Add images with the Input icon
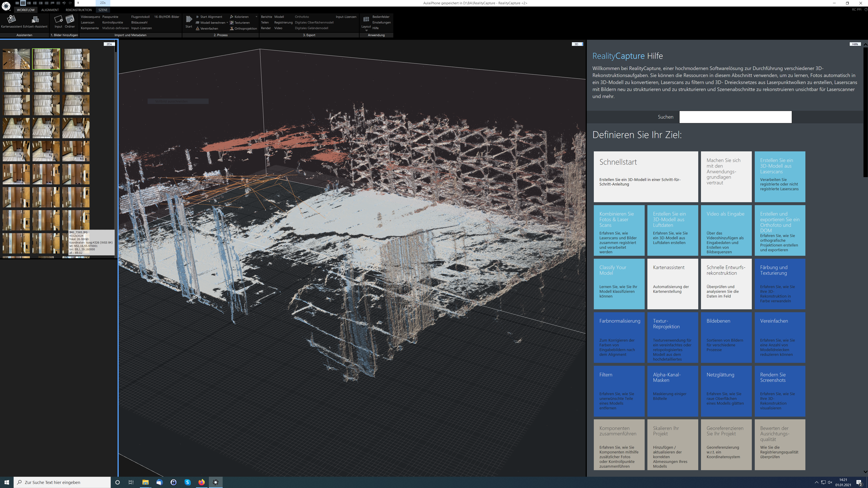 (58, 21)
